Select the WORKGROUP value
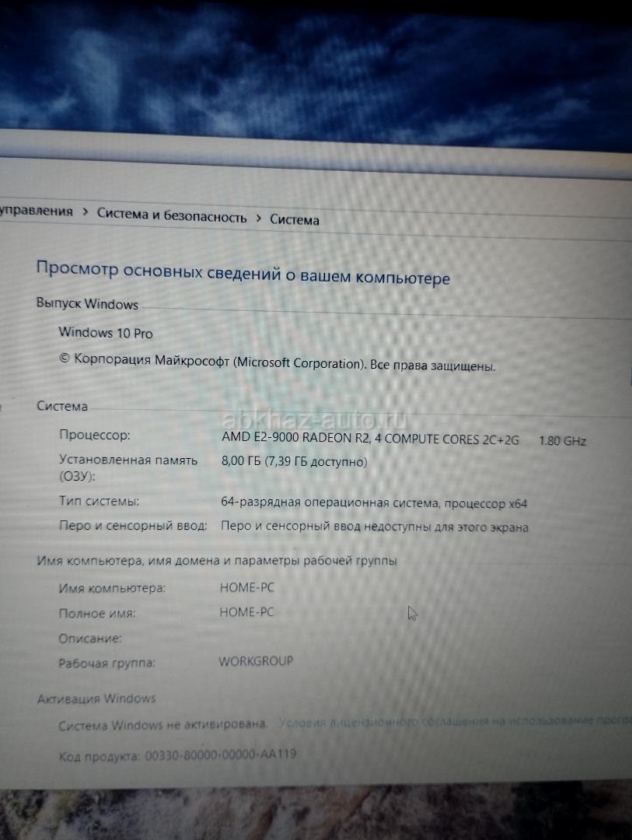This screenshot has height=840, width=632. coord(256,661)
